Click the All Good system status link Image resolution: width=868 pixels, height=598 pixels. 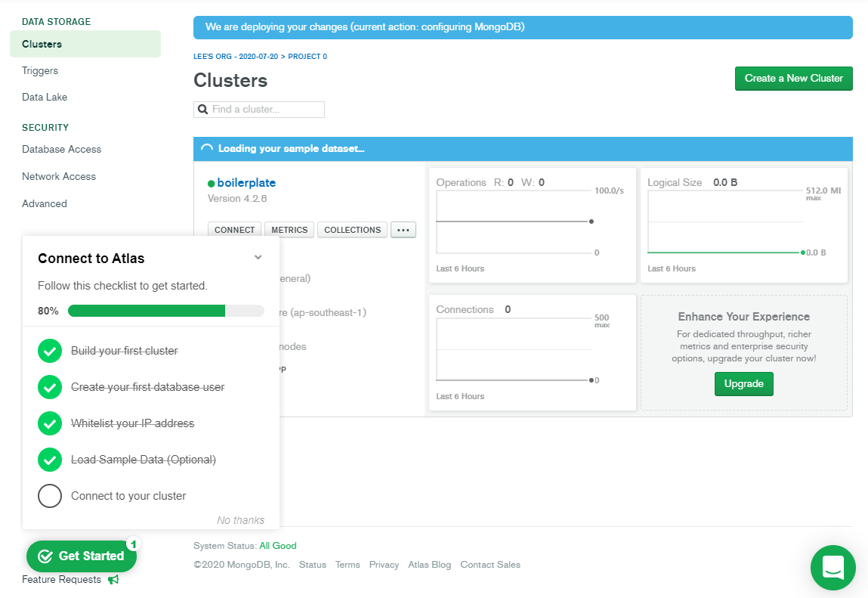278,546
